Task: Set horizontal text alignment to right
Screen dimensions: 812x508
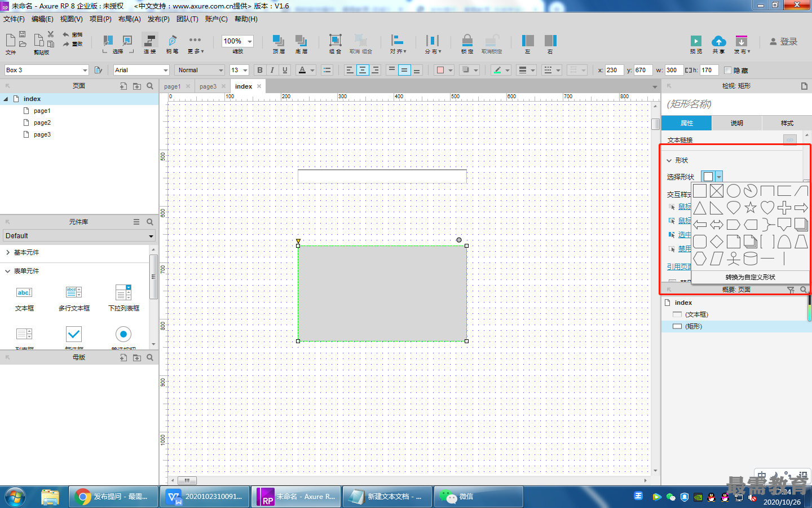Action: [375, 70]
